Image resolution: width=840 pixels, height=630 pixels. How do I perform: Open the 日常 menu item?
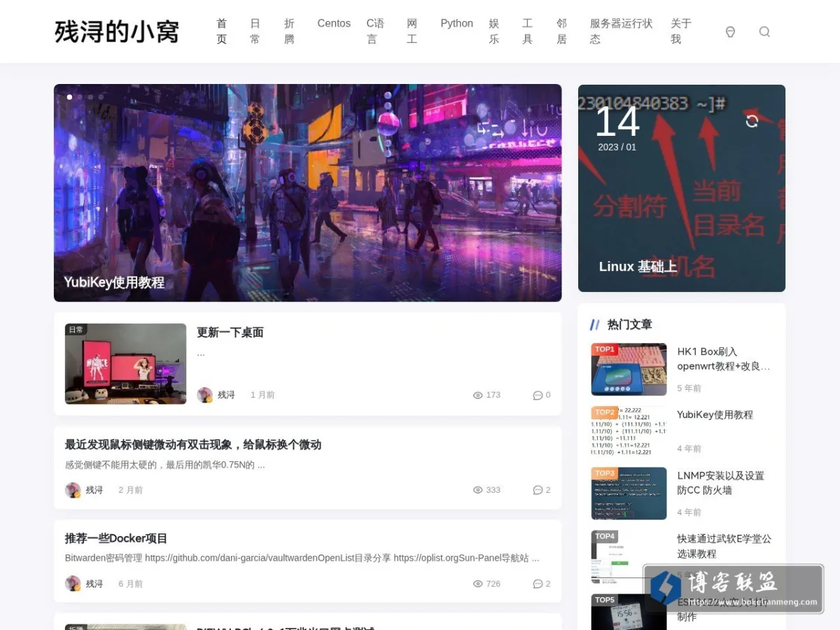pyautogui.click(x=255, y=31)
